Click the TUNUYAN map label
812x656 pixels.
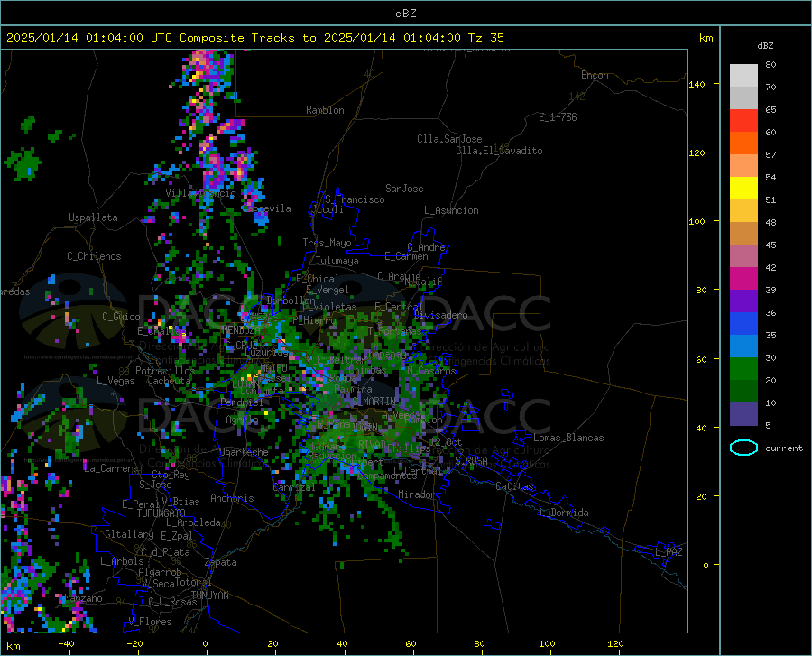(x=209, y=596)
